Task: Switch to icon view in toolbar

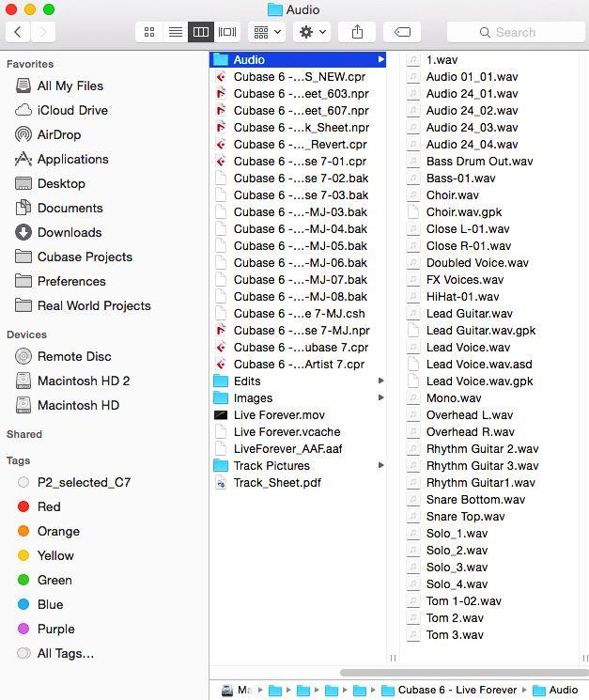Action: tap(149, 32)
